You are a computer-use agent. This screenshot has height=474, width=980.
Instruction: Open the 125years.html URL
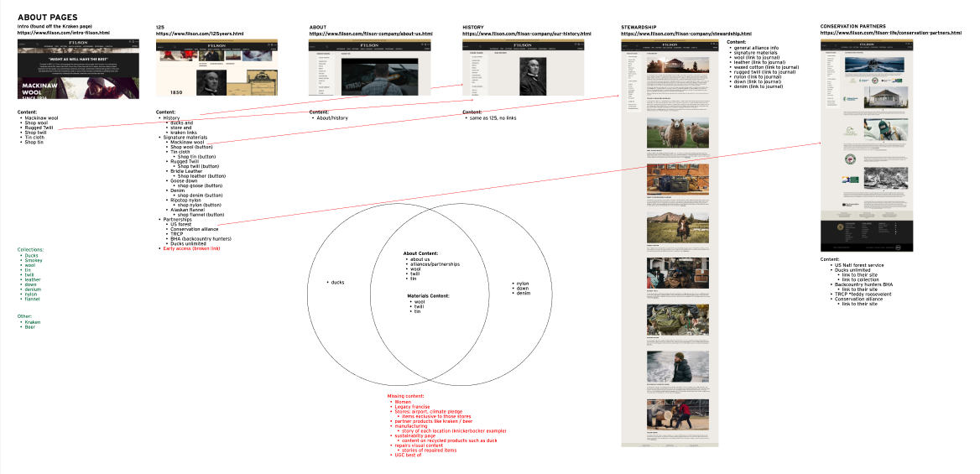200,33
